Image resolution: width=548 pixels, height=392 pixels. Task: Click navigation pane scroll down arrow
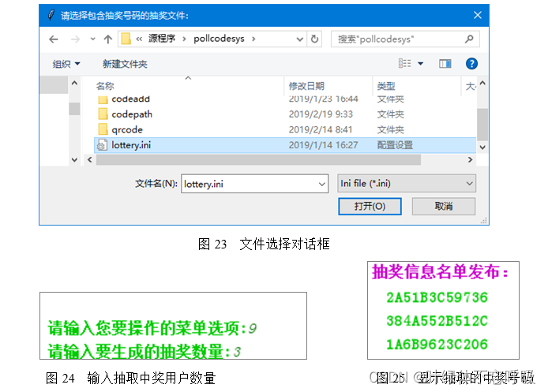tap(74, 160)
